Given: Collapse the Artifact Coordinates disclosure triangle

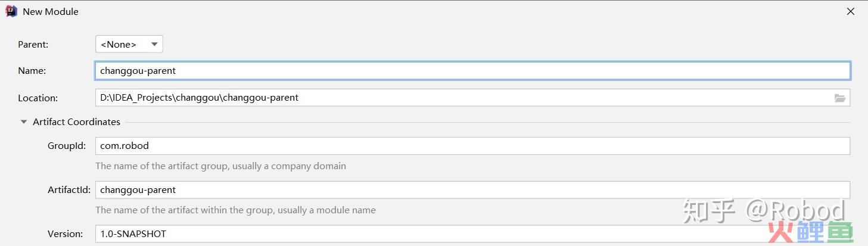Looking at the screenshot, I should [24, 122].
